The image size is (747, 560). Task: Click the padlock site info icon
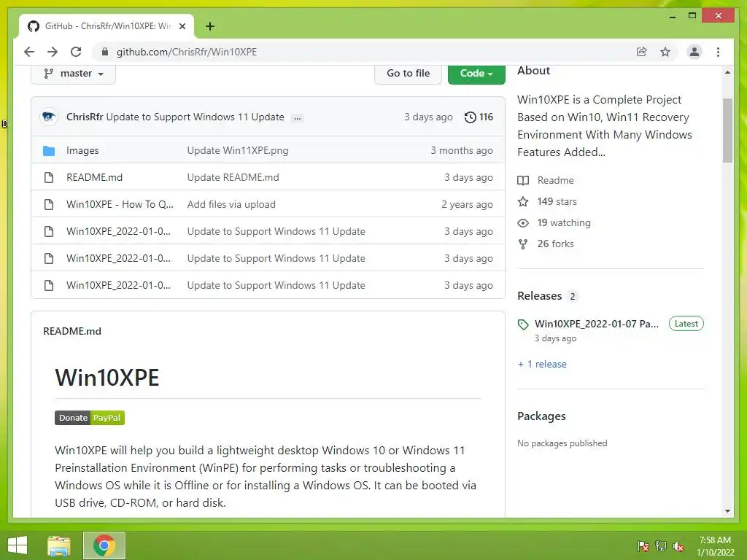105,52
